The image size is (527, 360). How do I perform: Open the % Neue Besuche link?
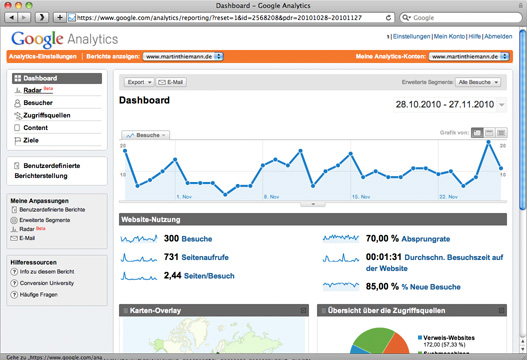431,287
